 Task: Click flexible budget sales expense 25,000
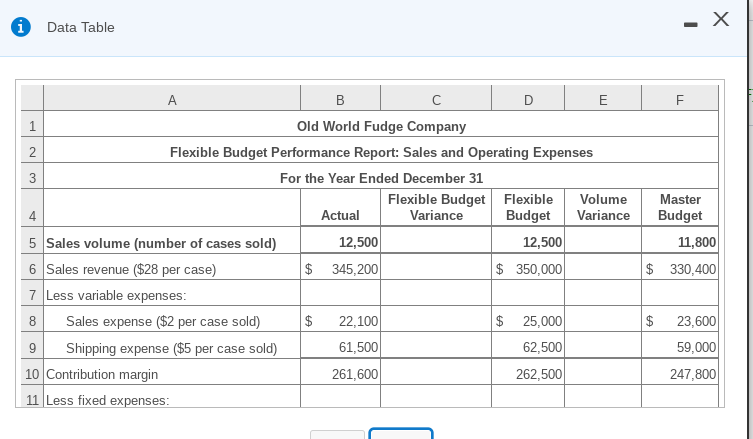click(542, 321)
